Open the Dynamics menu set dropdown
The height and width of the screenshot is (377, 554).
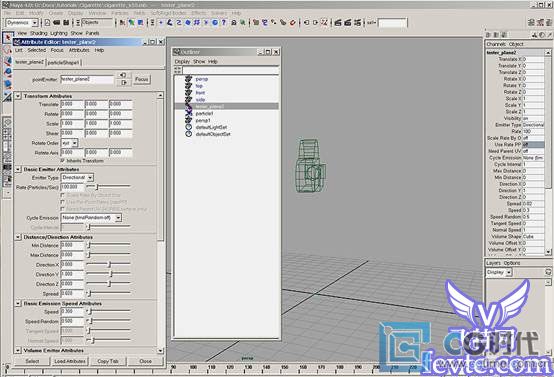(22, 23)
